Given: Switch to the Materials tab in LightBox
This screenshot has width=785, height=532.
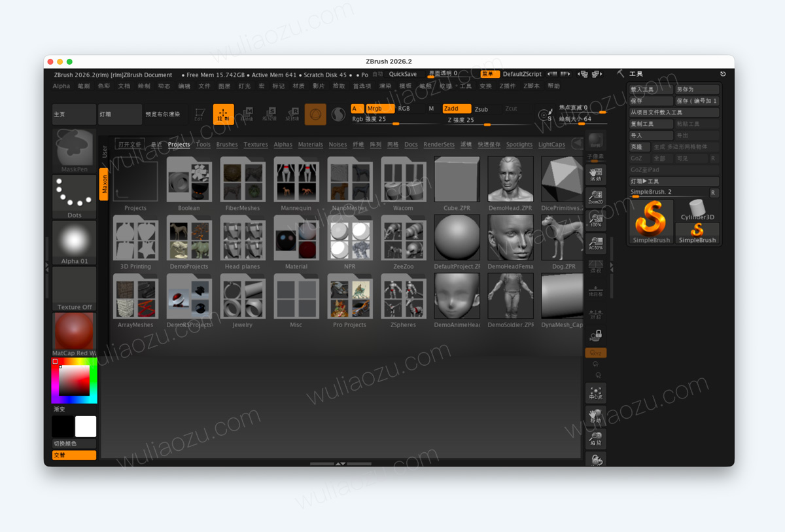Looking at the screenshot, I should point(311,145).
